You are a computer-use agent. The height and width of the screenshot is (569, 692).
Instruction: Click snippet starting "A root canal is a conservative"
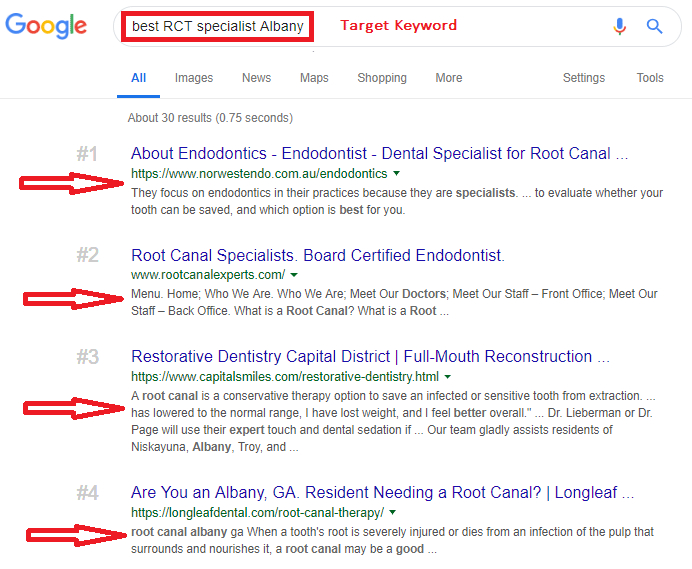click(x=394, y=421)
